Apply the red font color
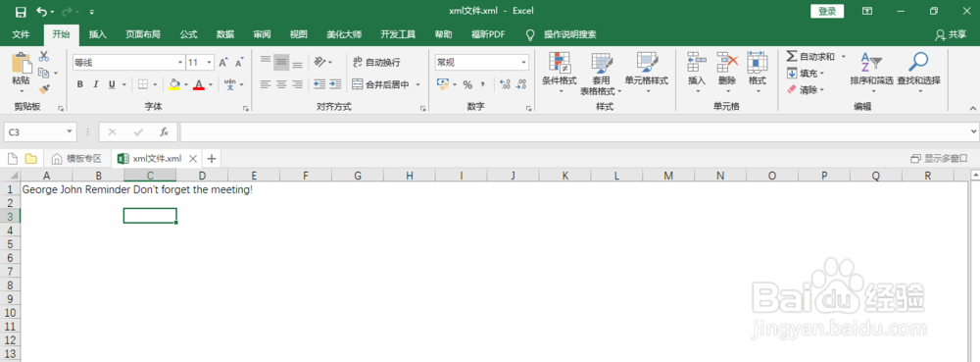 [199, 84]
